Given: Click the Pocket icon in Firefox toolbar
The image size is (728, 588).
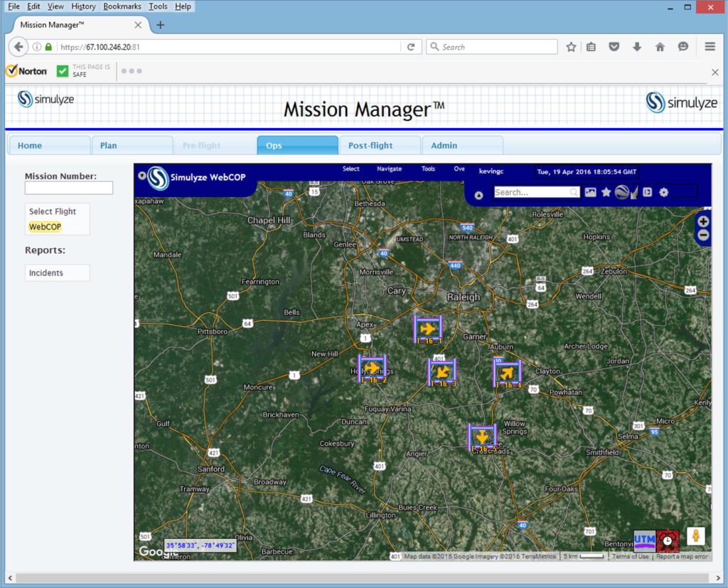Looking at the screenshot, I should click(x=614, y=47).
